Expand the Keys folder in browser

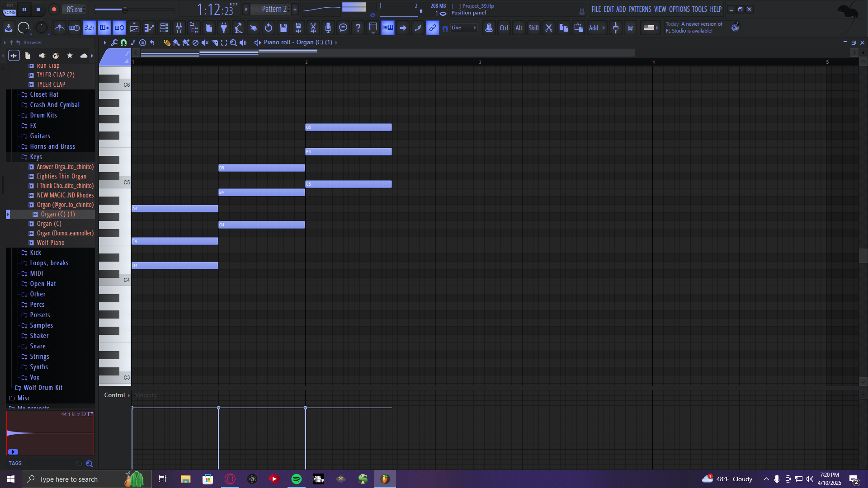click(x=36, y=157)
